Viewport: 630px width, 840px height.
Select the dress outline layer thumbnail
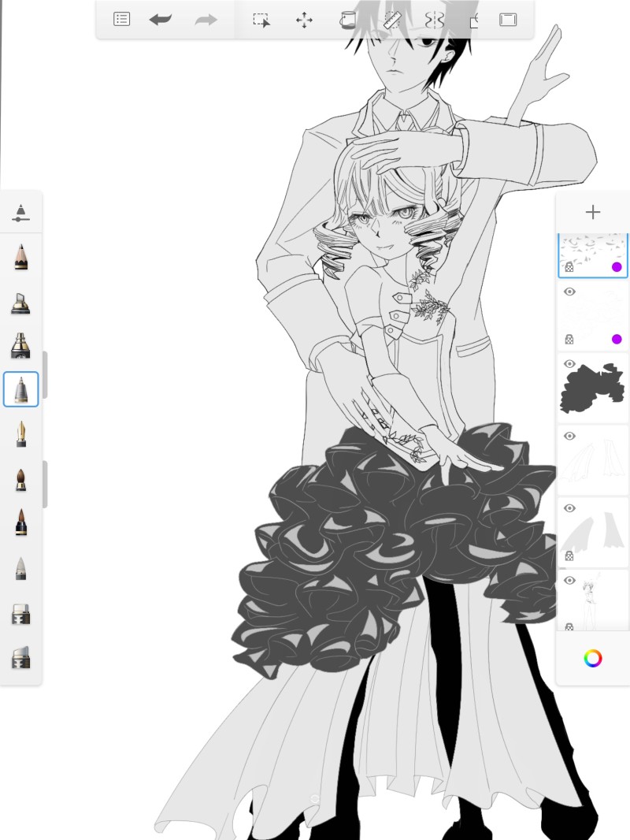coord(592,460)
